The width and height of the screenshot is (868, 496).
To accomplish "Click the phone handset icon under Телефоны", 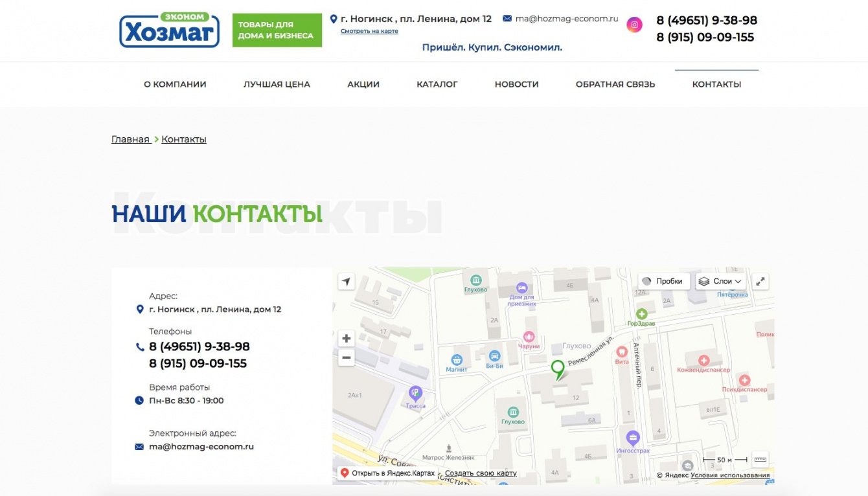I will [139, 347].
